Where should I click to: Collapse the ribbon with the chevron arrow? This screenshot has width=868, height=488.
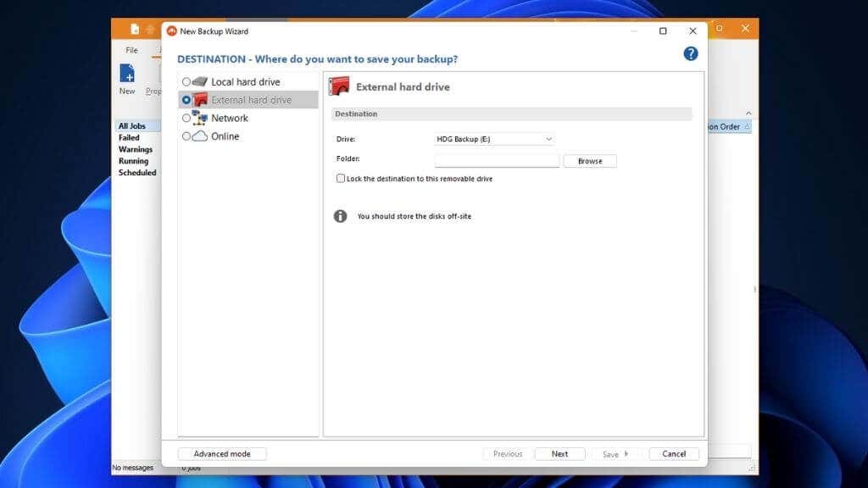[748, 113]
